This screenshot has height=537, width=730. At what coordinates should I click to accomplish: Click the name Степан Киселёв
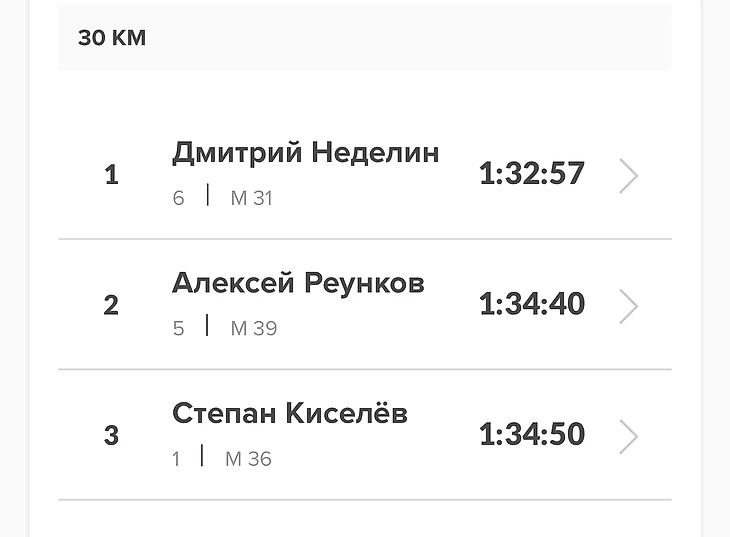coord(289,413)
